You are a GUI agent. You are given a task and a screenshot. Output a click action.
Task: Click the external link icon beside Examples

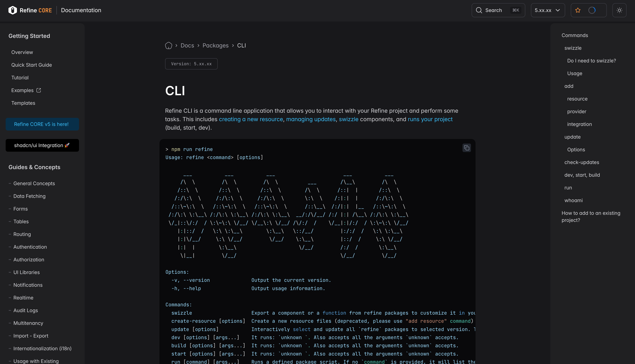coord(39,90)
